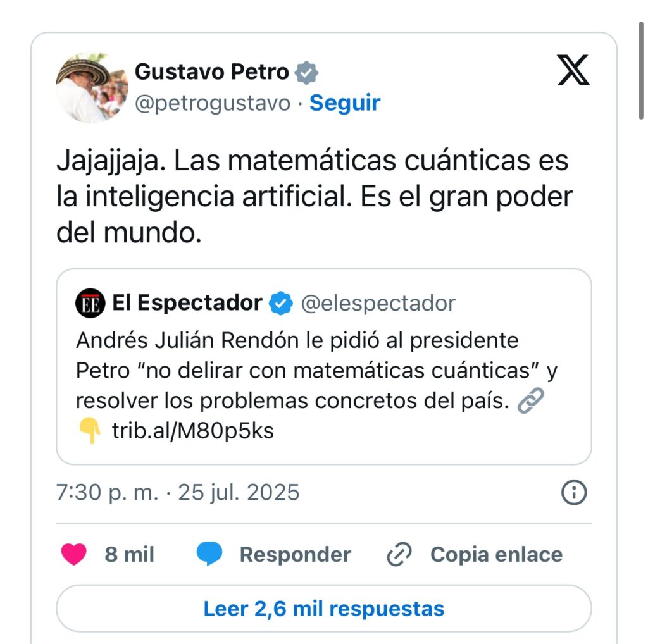648x644 pixels.
Task: Open the @elespectador handle
Action: click(378, 303)
